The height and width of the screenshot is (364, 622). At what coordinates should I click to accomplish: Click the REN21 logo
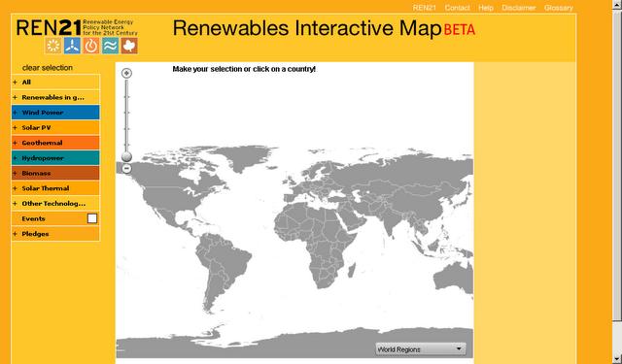pos(49,28)
